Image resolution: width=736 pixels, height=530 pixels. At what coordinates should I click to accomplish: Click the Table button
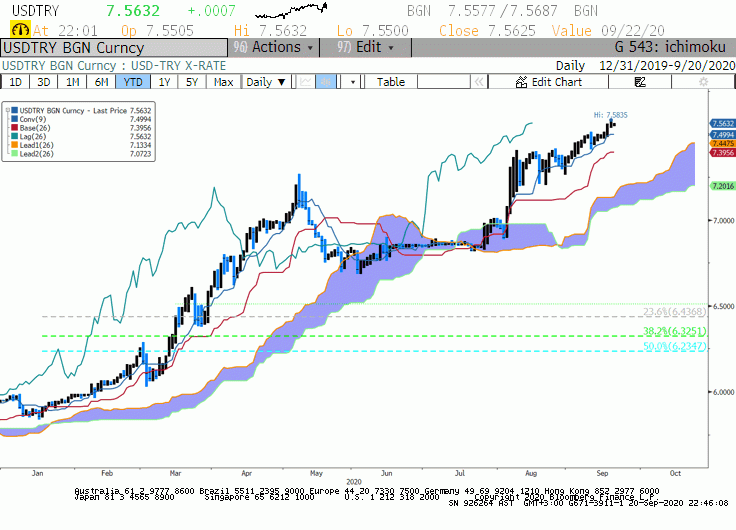pyautogui.click(x=391, y=82)
